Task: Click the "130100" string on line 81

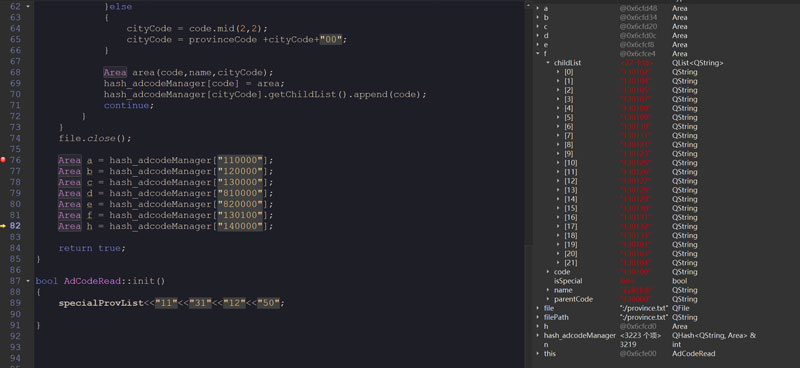Action: click(240, 215)
